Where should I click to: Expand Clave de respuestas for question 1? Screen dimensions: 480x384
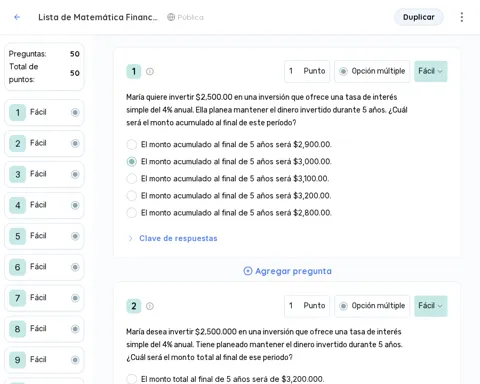pos(173,238)
